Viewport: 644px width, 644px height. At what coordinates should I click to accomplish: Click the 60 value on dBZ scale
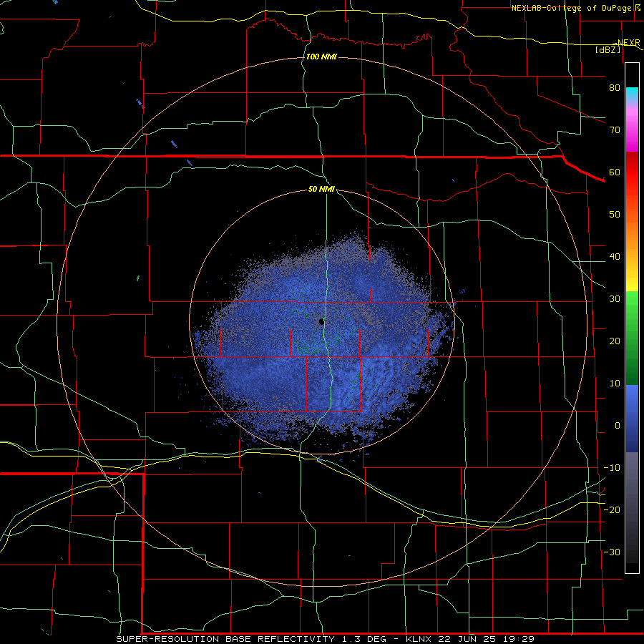(615, 172)
